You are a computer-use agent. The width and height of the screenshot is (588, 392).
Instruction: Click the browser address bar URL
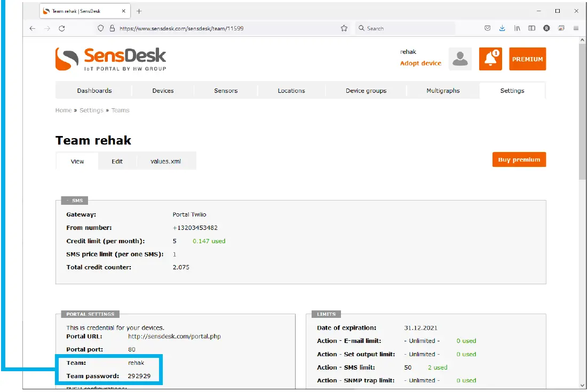(x=181, y=28)
